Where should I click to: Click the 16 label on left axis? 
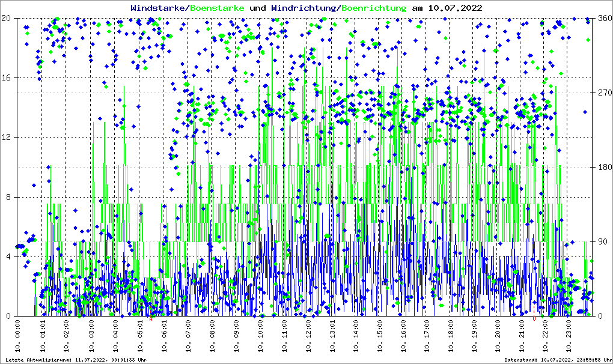point(7,78)
